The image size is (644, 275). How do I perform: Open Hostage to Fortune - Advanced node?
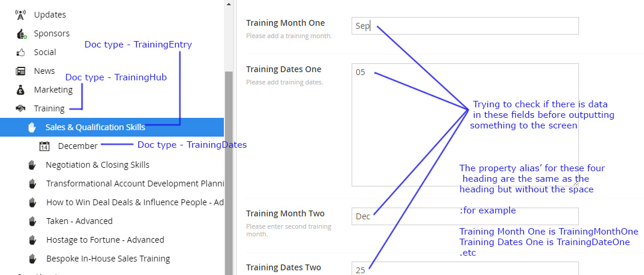(x=105, y=240)
